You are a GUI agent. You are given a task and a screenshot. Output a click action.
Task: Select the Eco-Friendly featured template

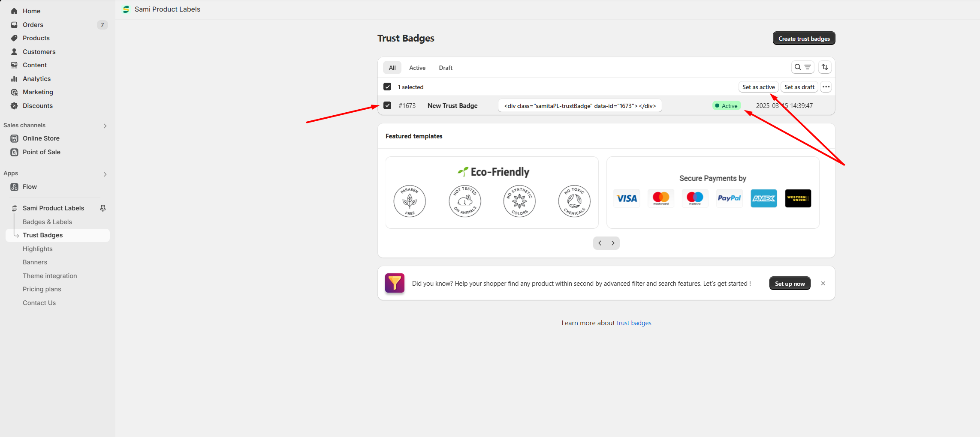click(492, 192)
